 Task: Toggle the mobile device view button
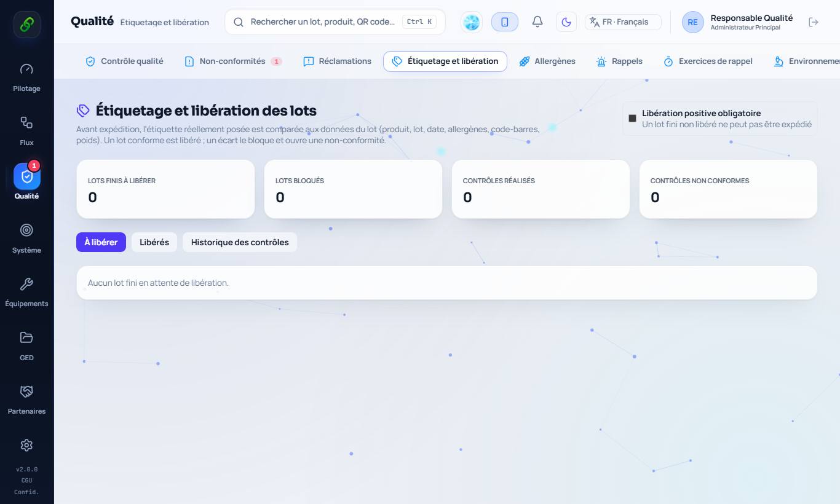click(x=505, y=22)
